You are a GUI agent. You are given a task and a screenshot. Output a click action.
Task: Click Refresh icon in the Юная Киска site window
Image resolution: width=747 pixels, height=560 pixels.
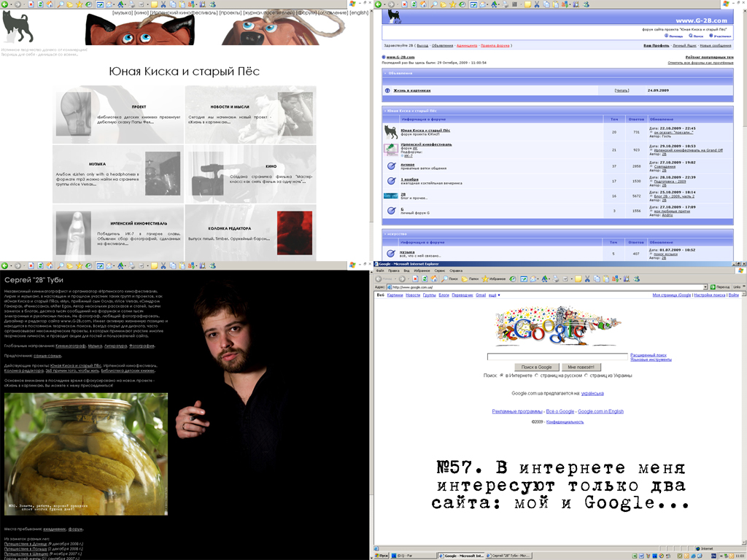coord(41,4)
